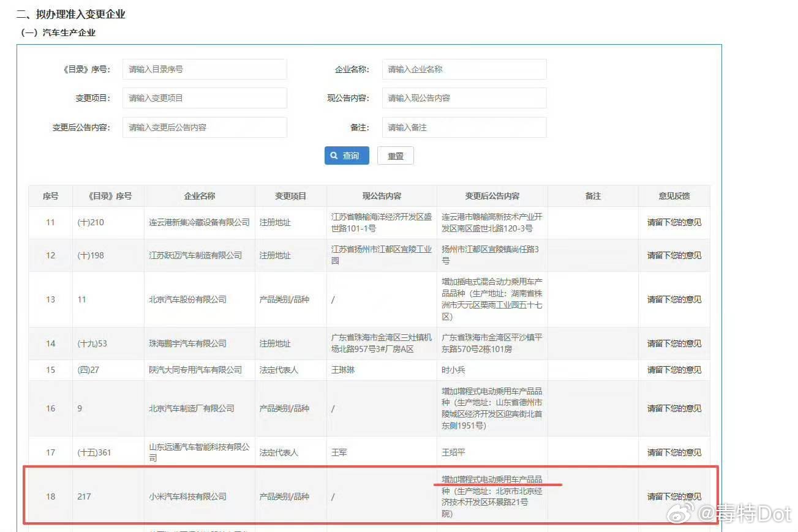798x532 pixels.
Task: Click 时小兵 in 变更后公告内容 column
Action: pyautogui.click(x=454, y=370)
